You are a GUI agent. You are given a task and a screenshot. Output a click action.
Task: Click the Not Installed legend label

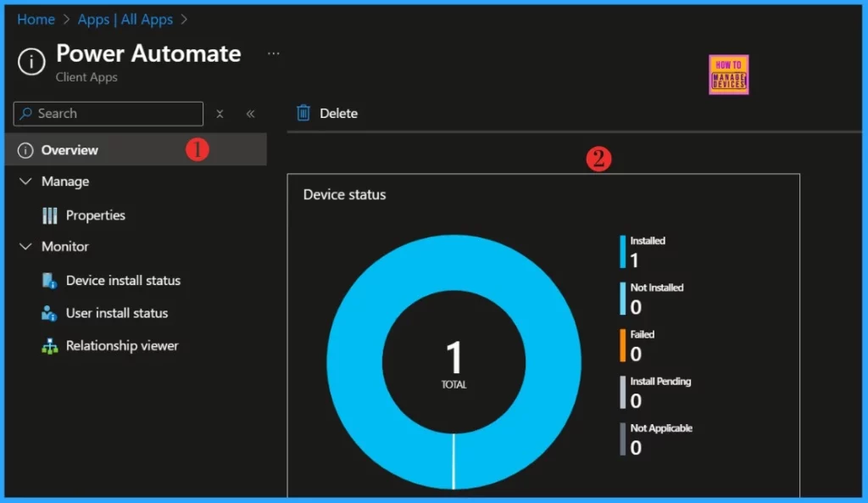pyautogui.click(x=657, y=288)
